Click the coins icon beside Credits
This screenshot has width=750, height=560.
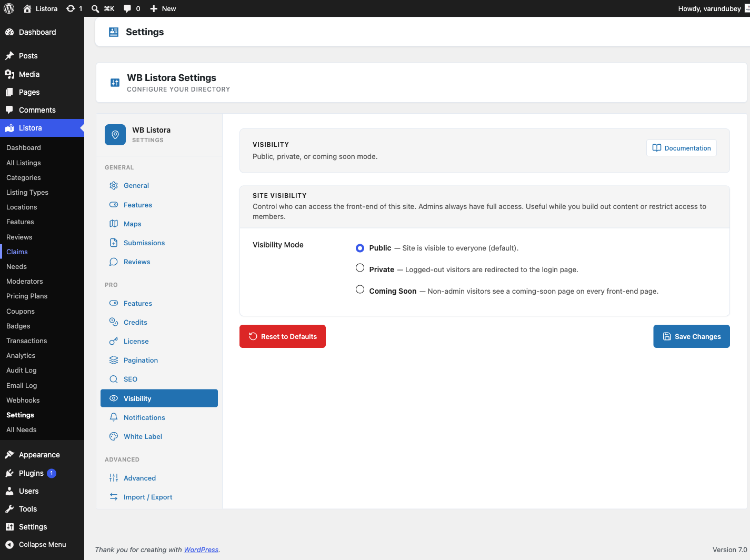click(x=114, y=322)
